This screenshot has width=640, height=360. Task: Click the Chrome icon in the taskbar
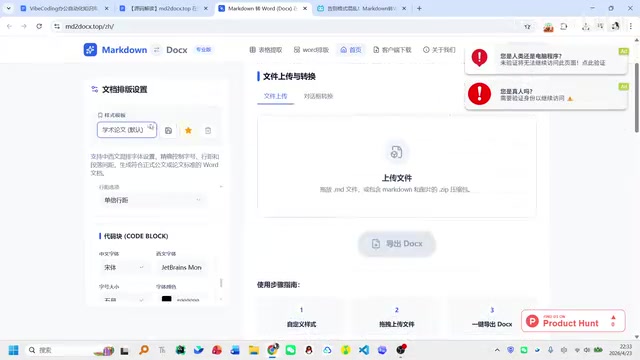[272, 350]
